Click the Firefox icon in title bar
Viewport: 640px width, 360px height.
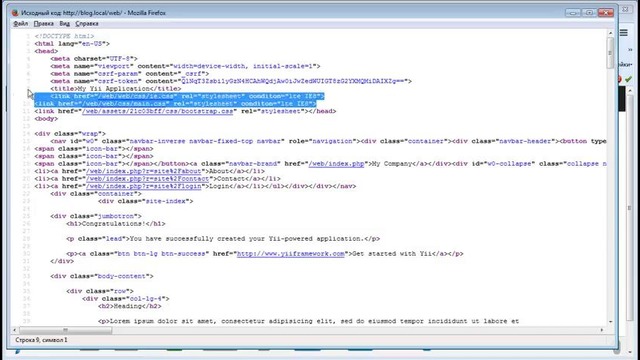[15, 13]
